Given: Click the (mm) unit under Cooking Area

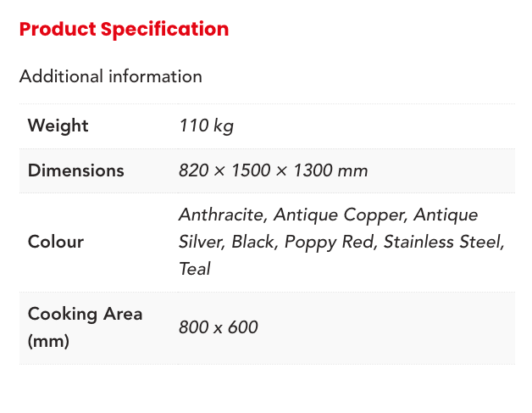Looking at the screenshot, I should 47,341.
